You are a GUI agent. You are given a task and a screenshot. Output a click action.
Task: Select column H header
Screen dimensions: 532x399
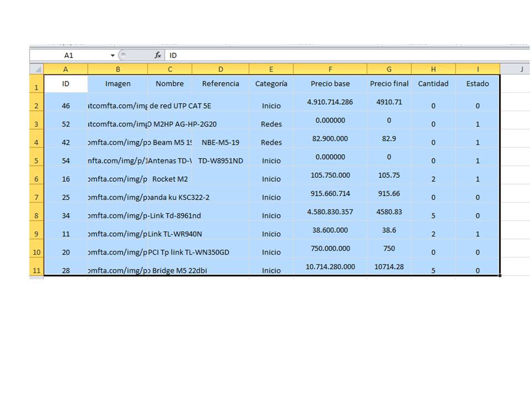(x=433, y=69)
